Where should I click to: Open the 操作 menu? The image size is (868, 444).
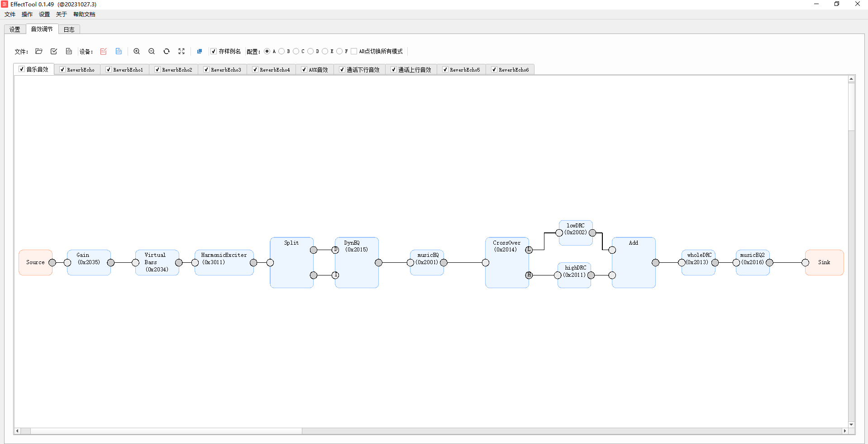coord(27,14)
